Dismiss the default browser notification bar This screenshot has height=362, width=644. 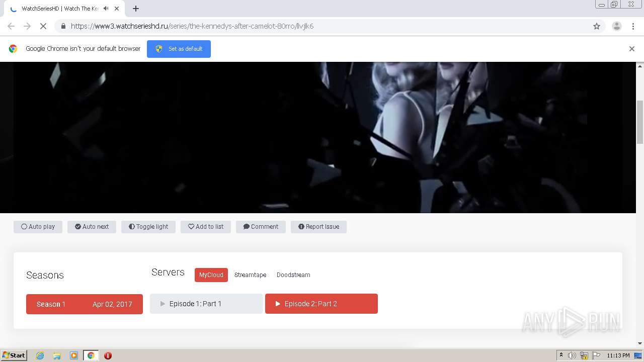tap(632, 49)
